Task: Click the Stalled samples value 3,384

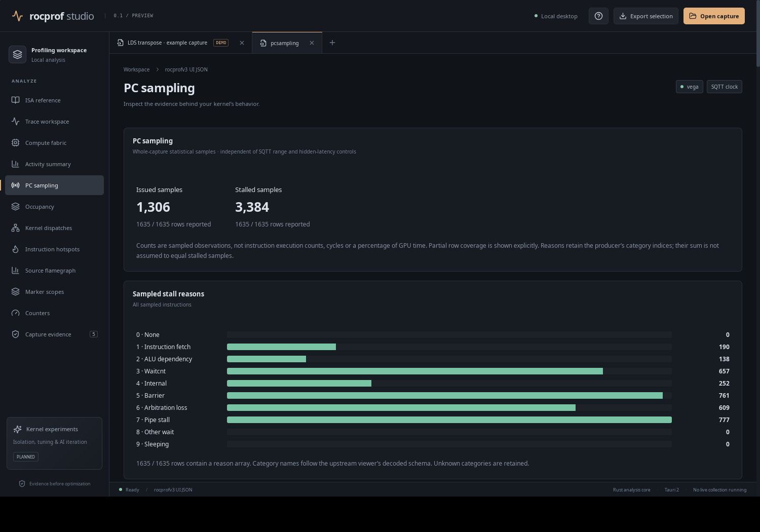Action: click(x=252, y=207)
